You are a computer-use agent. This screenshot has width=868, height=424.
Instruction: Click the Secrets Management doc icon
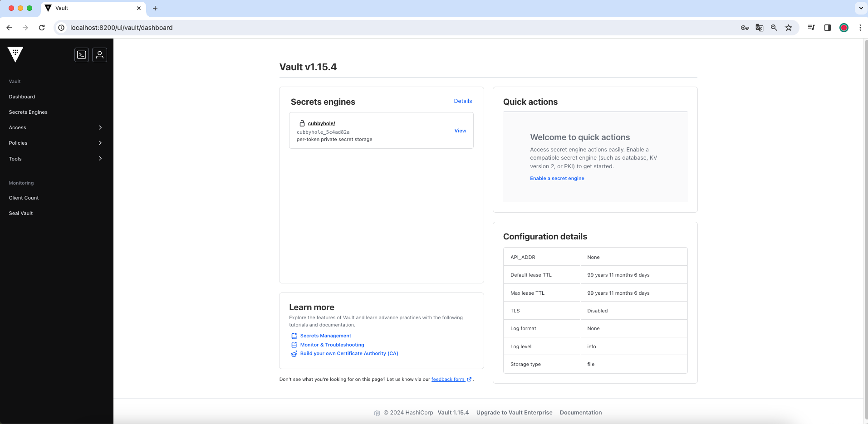click(294, 336)
